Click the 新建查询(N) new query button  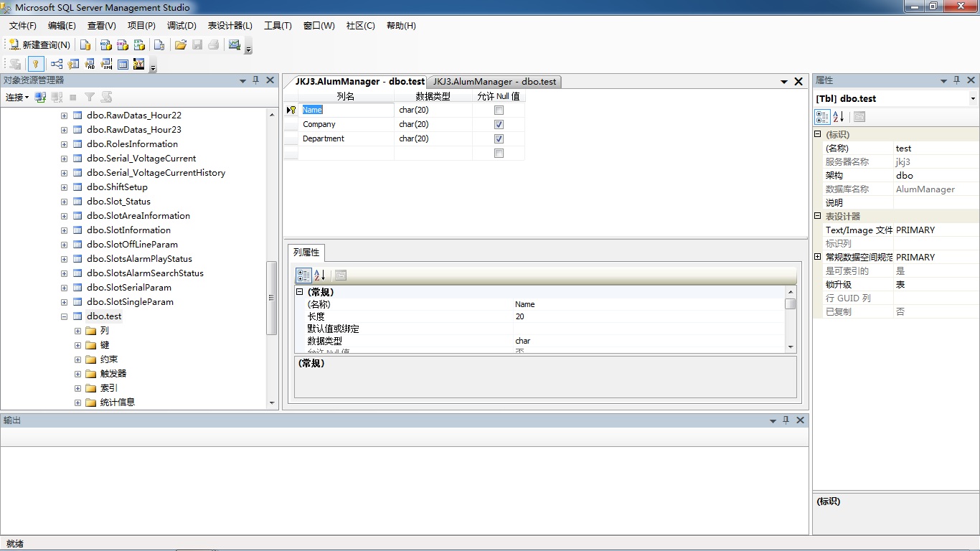(x=40, y=44)
